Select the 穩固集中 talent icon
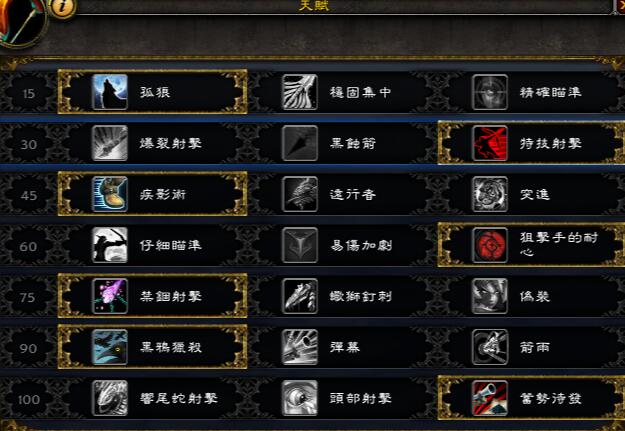Screen dimensions: 625x431 300,92
